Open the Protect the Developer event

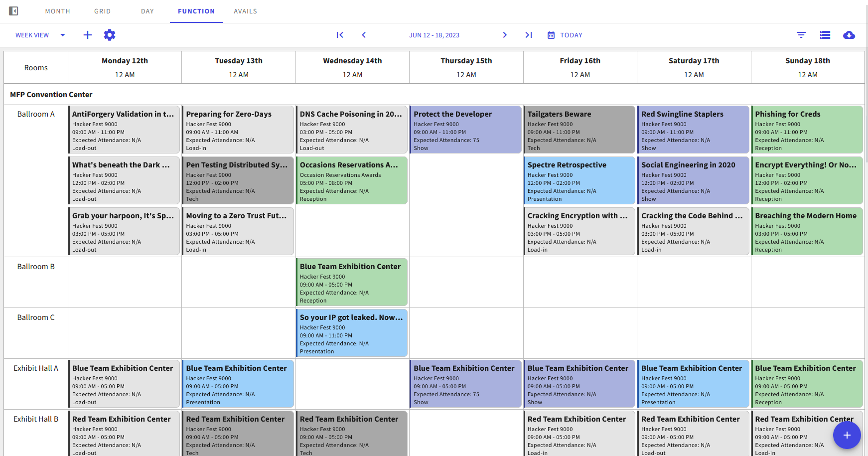point(465,130)
